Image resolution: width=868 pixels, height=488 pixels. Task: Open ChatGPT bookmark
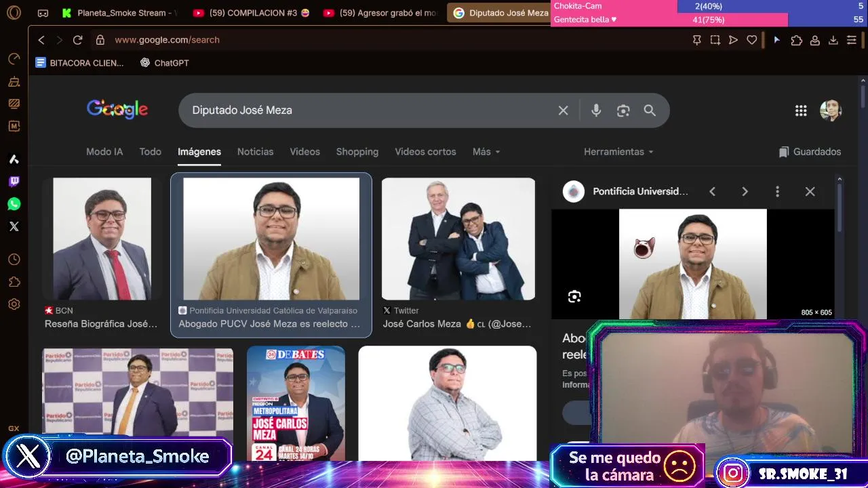point(165,63)
